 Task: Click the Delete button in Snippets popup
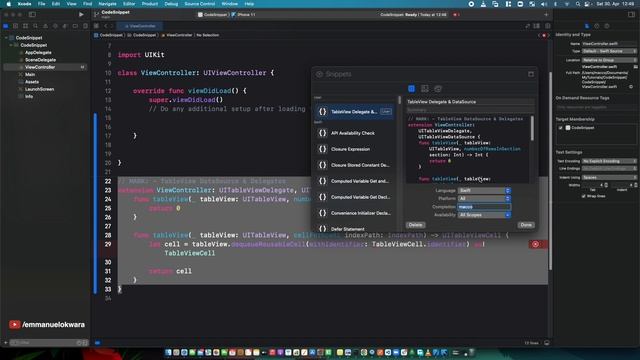pyautogui.click(x=416, y=225)
